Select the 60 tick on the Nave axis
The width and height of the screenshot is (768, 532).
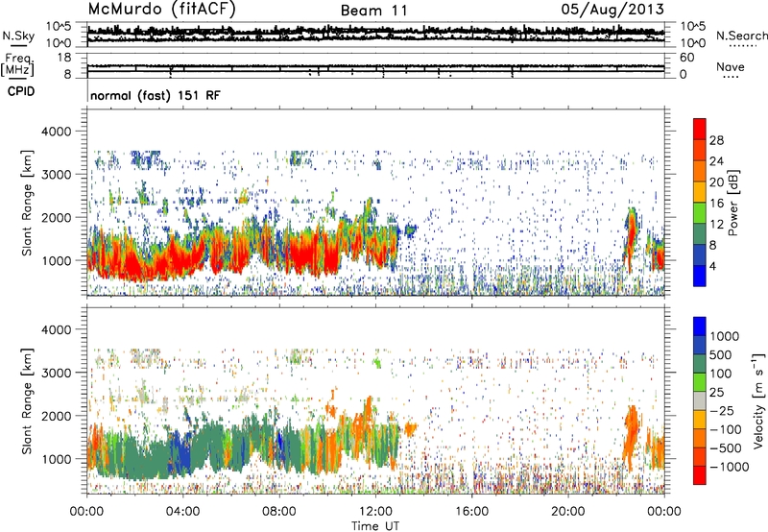point(687,58)
